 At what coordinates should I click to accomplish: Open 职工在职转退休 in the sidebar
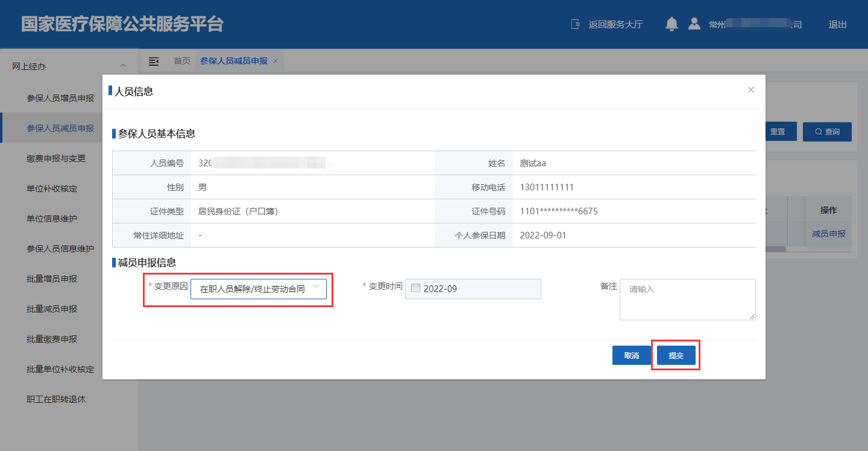point(56,399)
